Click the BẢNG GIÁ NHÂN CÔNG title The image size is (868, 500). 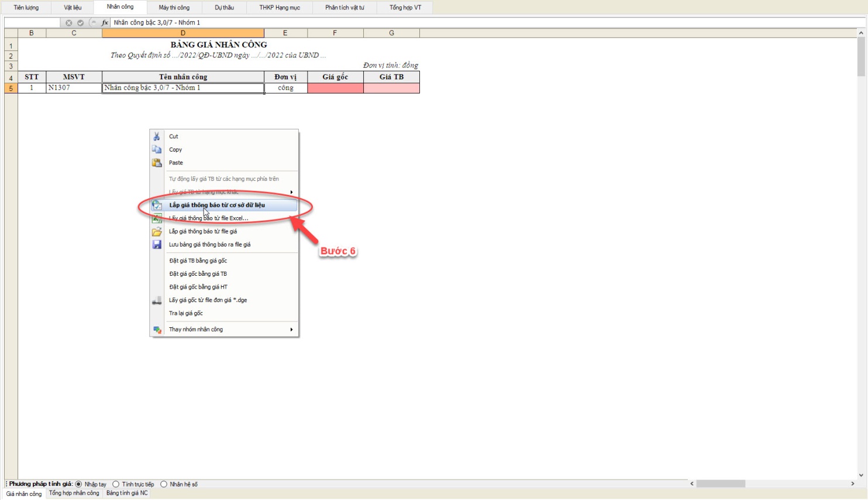point(219,44)
